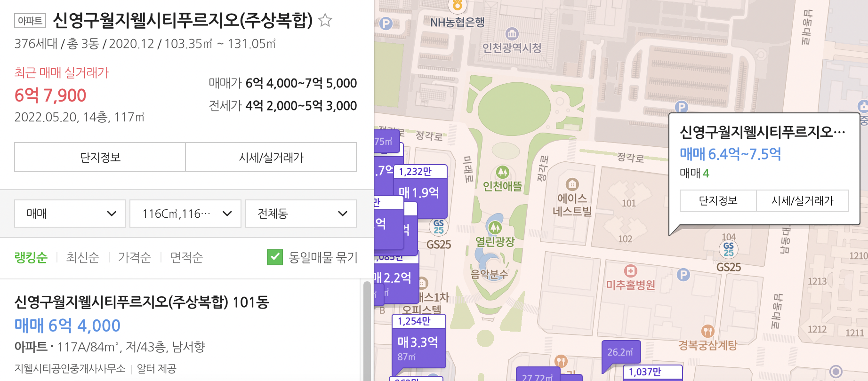Click the 인천애뜰 park icon
This screenshot has height=381, width=868.
tap(503, 172)
